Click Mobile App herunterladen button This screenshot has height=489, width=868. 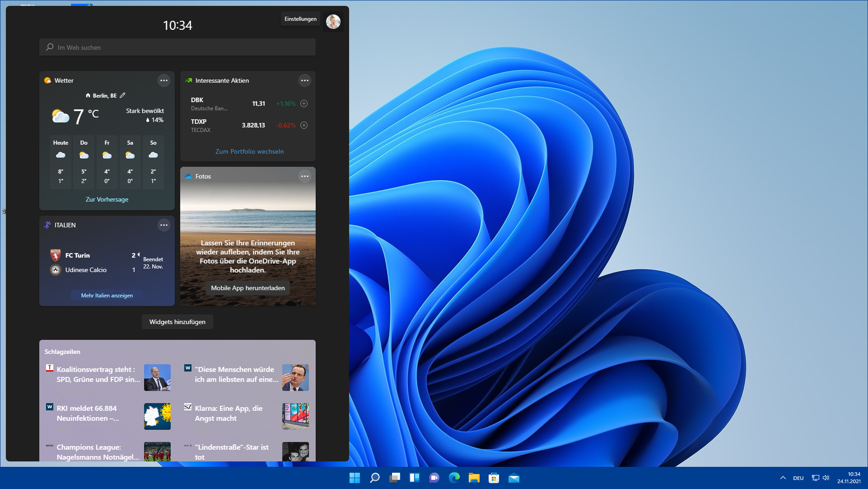[x=247, y=288]
